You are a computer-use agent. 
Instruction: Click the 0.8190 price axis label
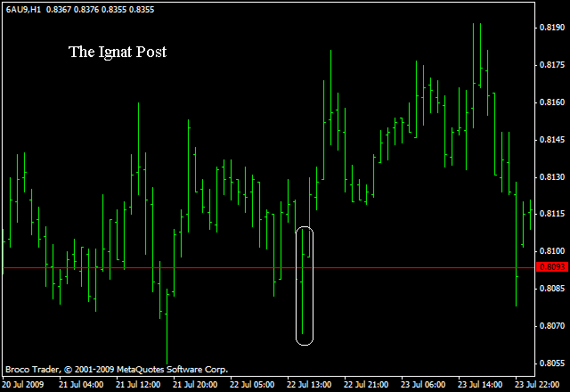point(552,28)
